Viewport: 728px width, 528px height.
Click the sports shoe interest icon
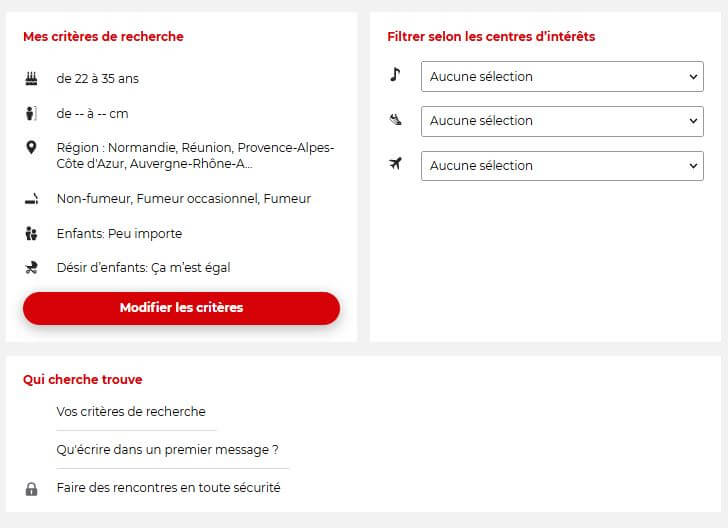click(x=395, y=120)
